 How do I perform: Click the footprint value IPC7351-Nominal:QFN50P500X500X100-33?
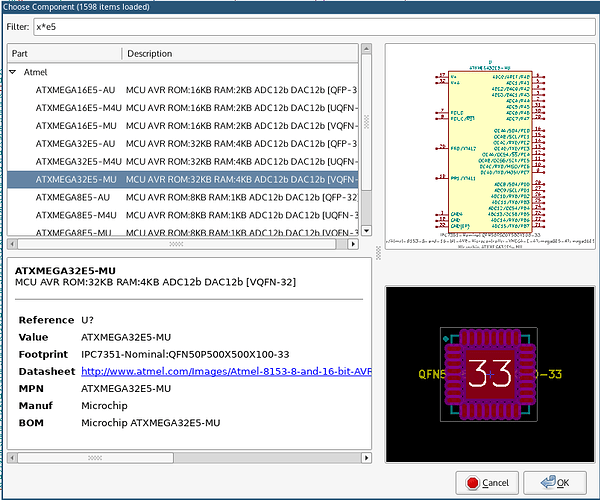(x=185, y=355)
